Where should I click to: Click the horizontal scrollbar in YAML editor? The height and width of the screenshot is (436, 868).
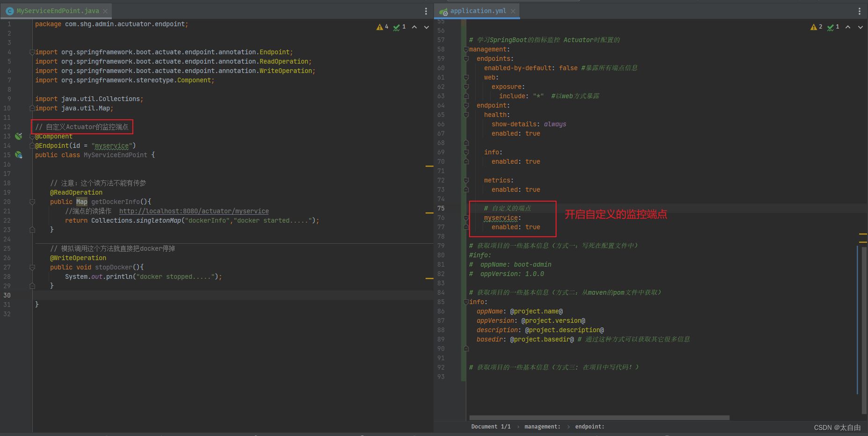point(599,417)
